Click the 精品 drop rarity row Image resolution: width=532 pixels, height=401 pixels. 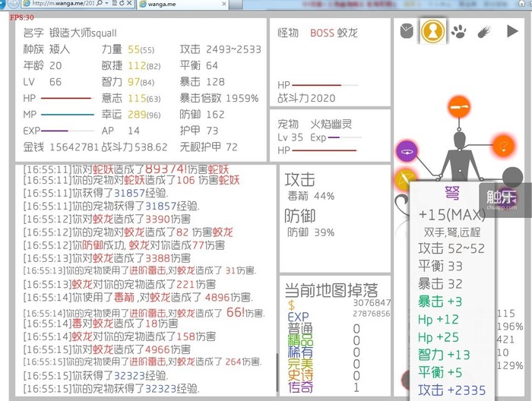[324, 340]
